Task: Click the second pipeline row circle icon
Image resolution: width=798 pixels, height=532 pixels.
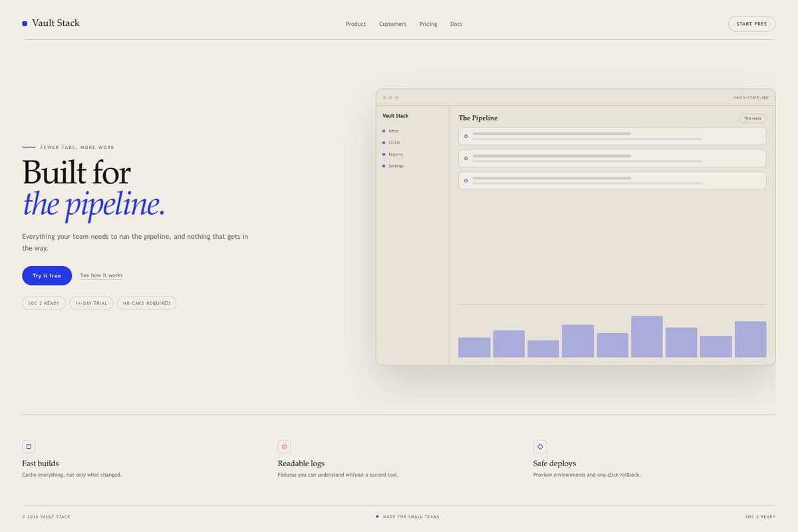Action: (x=465, y=158)
